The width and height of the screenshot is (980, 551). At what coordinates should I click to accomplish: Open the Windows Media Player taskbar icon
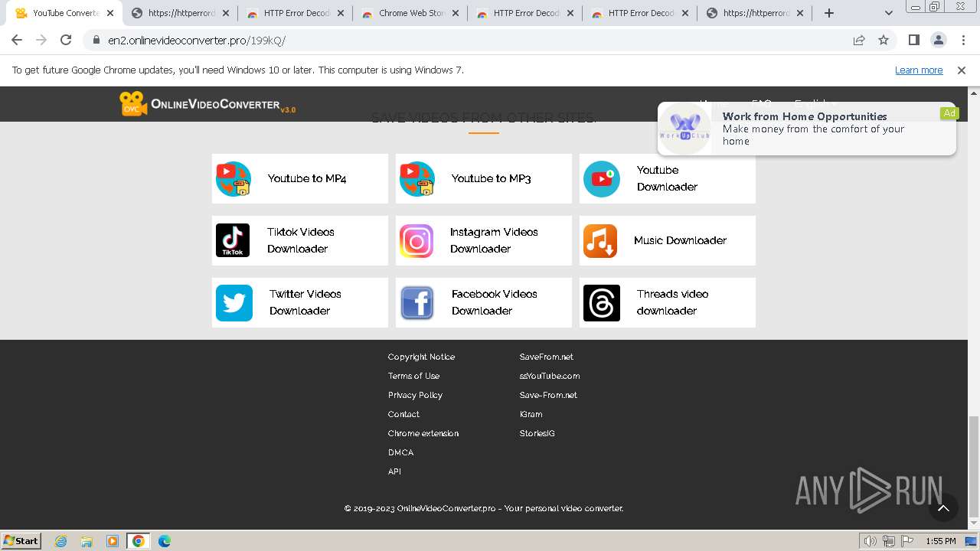tap(113, 541)
